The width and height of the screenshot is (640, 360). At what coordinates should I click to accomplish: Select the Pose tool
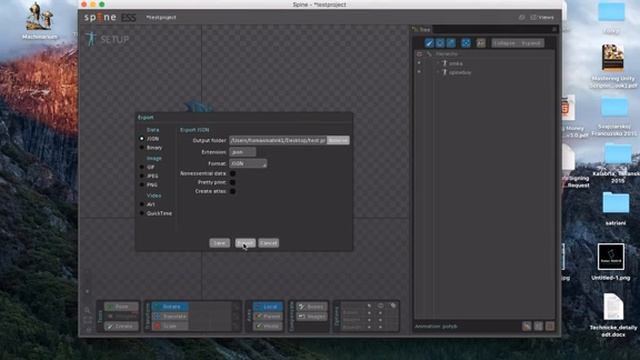[x=121, y=307]
